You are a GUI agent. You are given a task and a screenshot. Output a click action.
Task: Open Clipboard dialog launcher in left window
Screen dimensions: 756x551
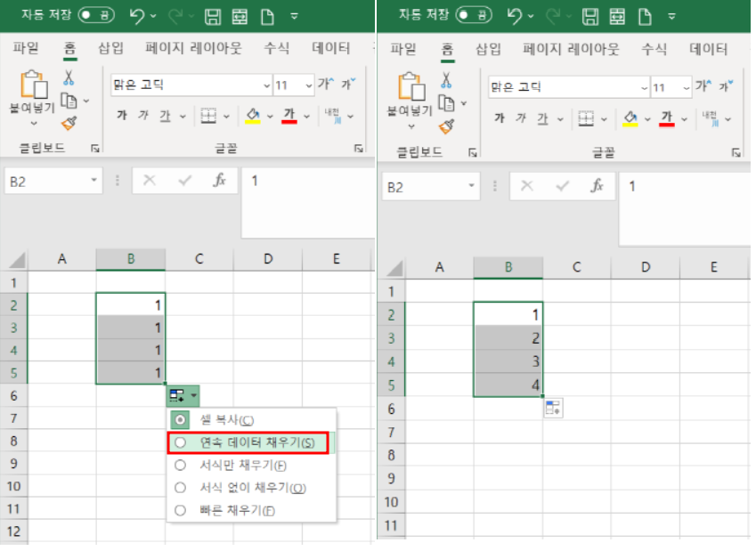pos(95,149)
